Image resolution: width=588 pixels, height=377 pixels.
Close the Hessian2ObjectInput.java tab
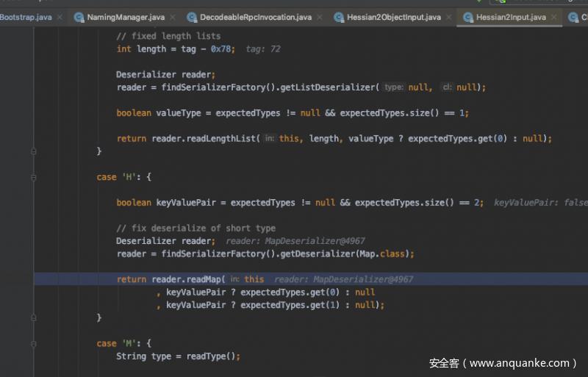pyautogui.click(x=448, y=17)
